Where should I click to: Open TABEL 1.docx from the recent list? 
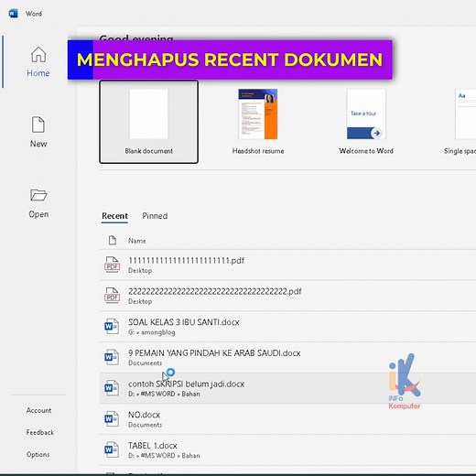pyautogui.click(x=287, y=449)
